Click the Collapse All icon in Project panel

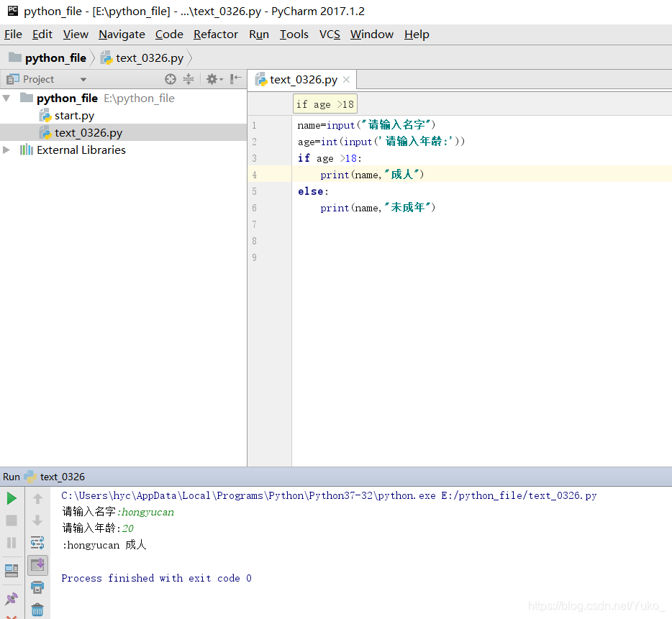(x=189, y=79)
